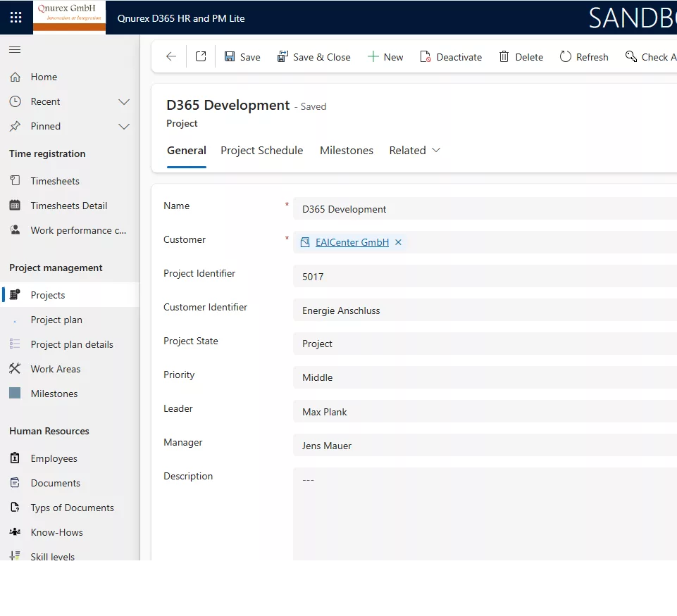Screen dimensions: 677x616
Task: Click the back arrow in command bar
Action: (170, 57)
